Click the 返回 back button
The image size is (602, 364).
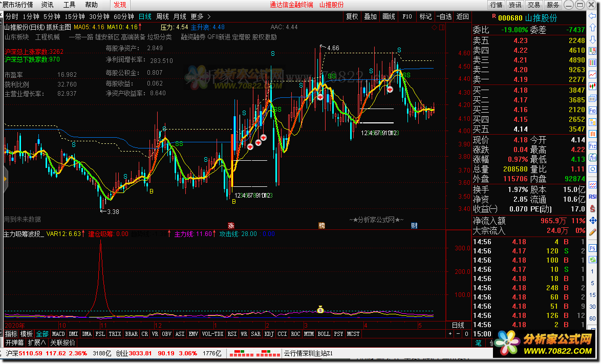[x=463, y=16]
